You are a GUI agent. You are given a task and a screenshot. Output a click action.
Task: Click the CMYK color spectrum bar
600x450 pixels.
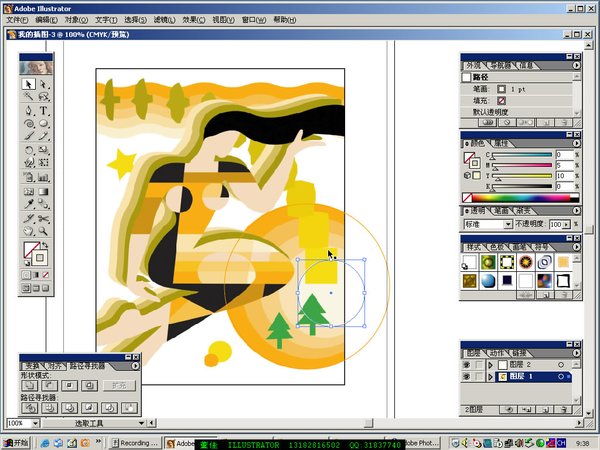[x=518, y=197]
